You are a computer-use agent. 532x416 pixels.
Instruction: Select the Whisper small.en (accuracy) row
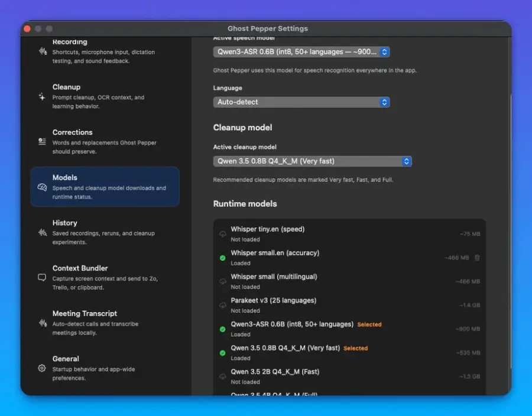click(x=349, y=258)
